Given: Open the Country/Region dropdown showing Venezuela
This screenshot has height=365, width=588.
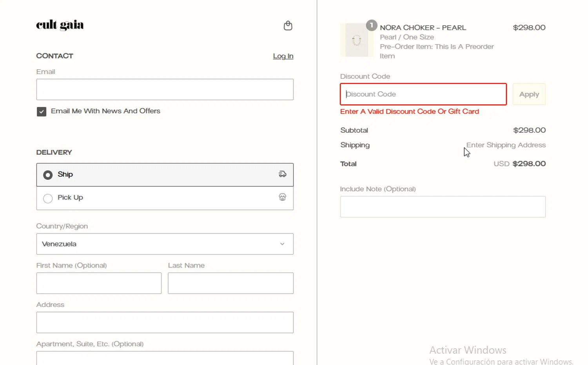Looking at the screenshot, I should point(165,244).
